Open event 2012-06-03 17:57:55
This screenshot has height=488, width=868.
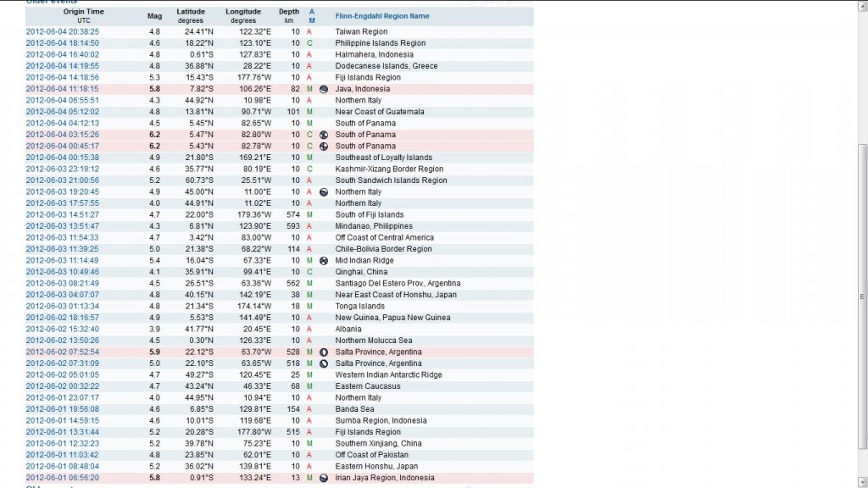(x=63, y=203)
